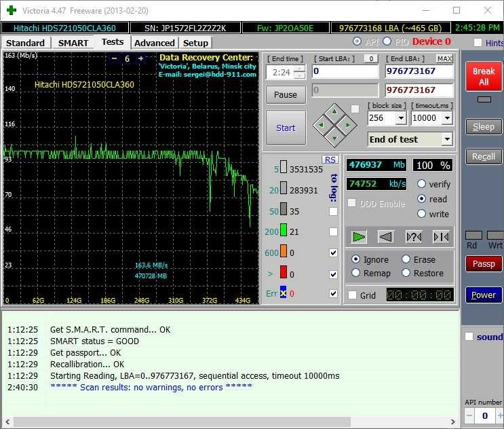The image size is (504, 429).
Task: Click the green 200 ms block color box
Action: [x=283, y=230]
